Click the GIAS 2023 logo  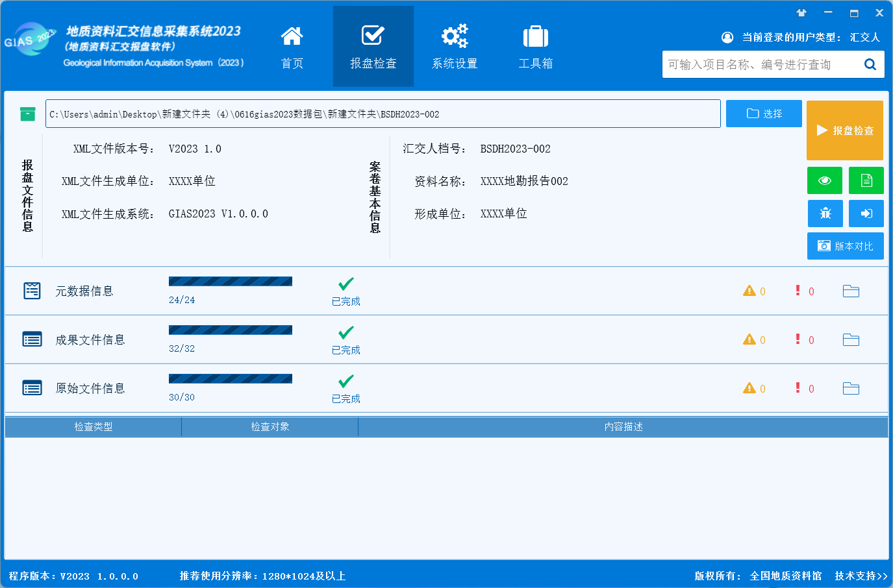[x=29, y=40]
